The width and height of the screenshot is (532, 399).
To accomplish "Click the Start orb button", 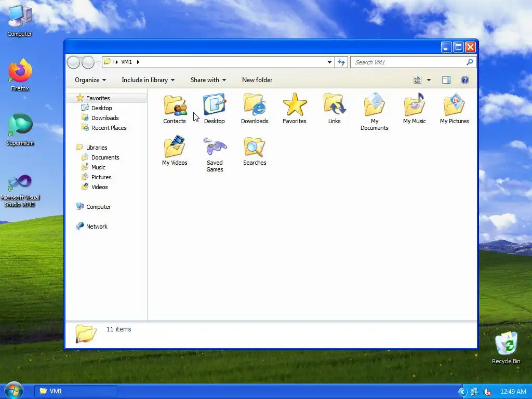I will [x=14, y=391].
